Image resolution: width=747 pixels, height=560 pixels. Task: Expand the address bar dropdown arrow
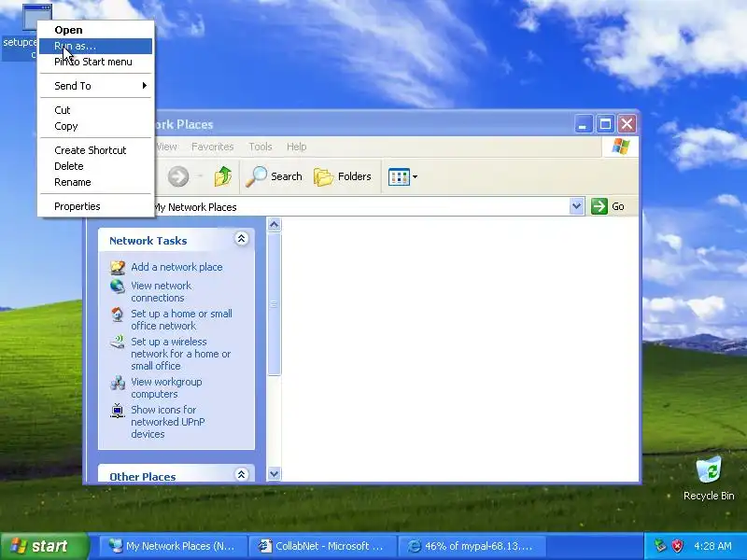pyautogui.click(x=576, y=206)
